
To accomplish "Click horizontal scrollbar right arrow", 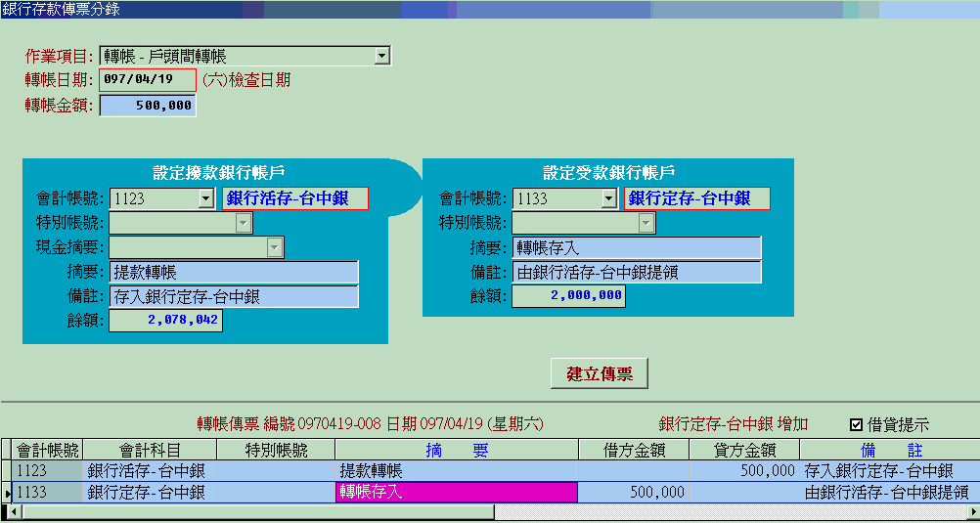I will click(x=974, y=512).
